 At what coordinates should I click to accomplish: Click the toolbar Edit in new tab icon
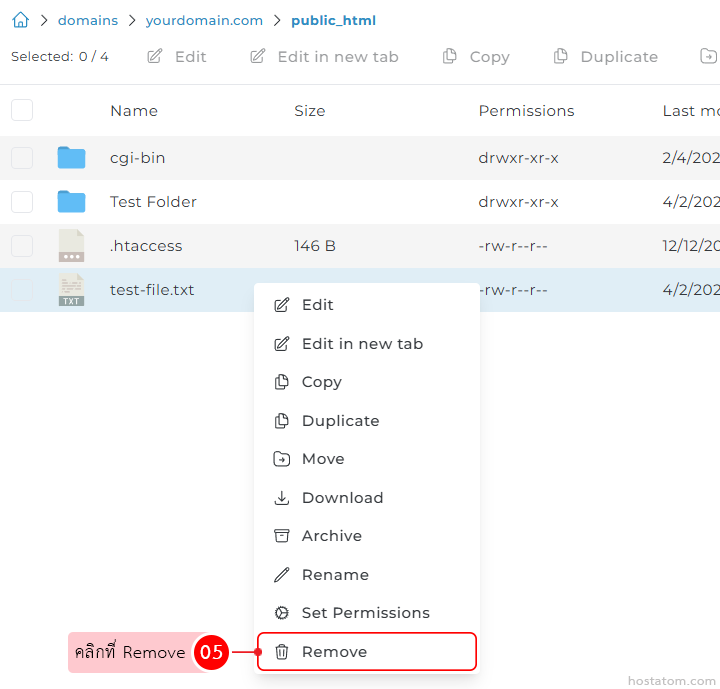coord(258,56)
